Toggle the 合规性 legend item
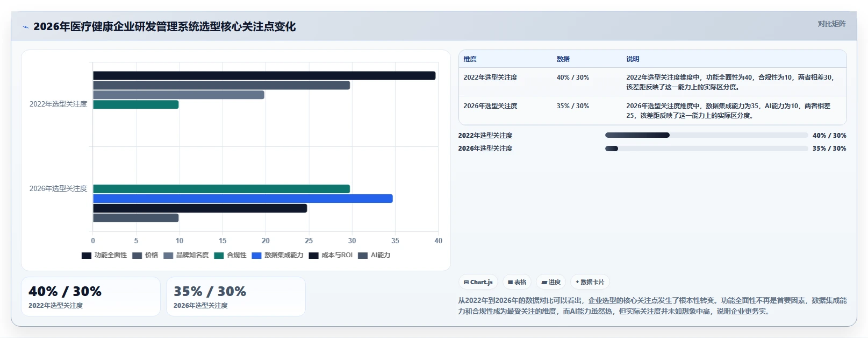 [230, 255]
